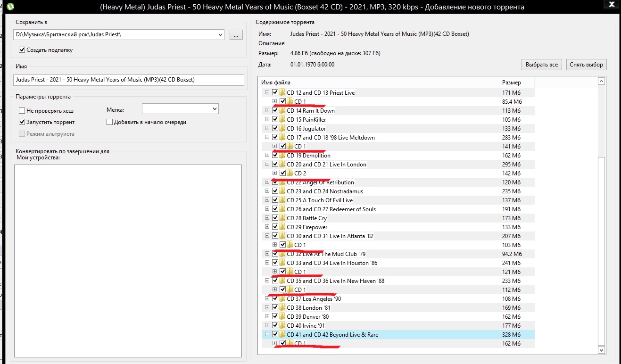Click folder icon of CD 29 Firepower
The image size is (621, 364).
point(282,227)
